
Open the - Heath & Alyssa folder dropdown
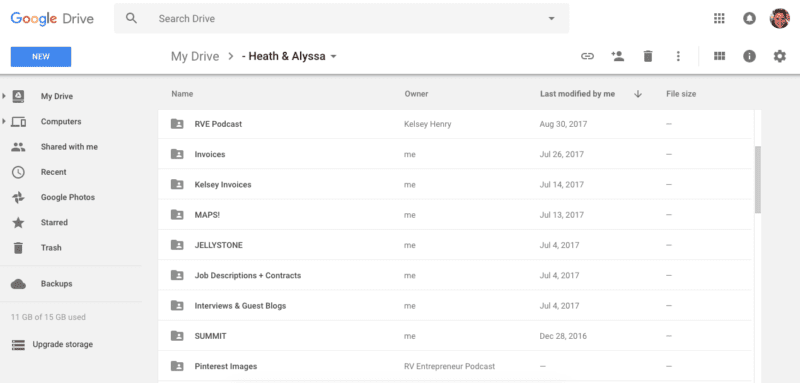pyautogui.click(x=333, y=57)
